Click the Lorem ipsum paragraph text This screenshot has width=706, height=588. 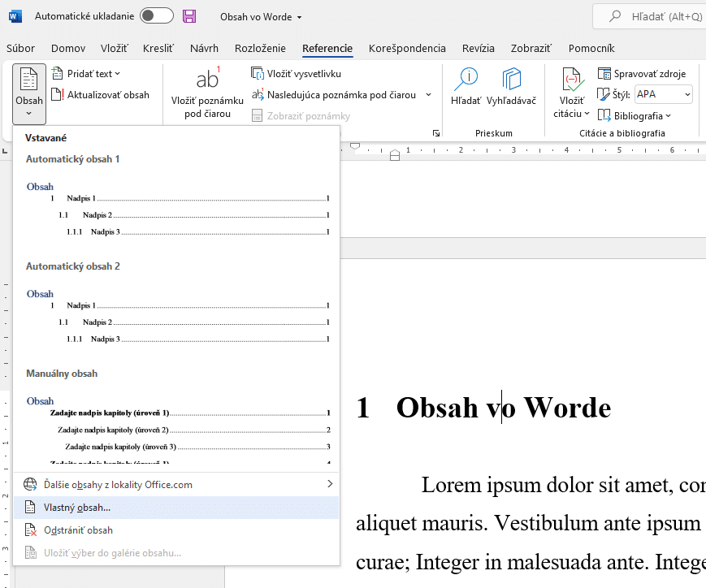coord(531,523)
